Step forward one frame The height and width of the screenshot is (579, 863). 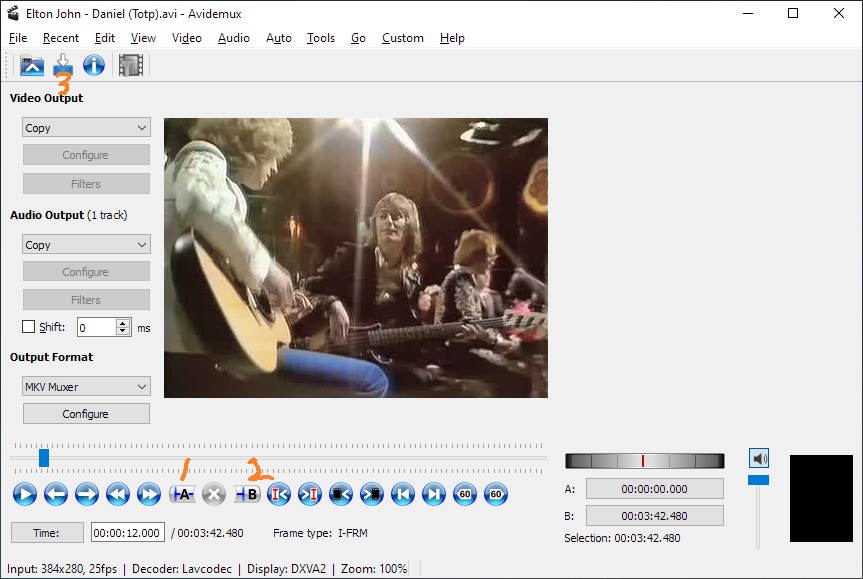(86, 494)
